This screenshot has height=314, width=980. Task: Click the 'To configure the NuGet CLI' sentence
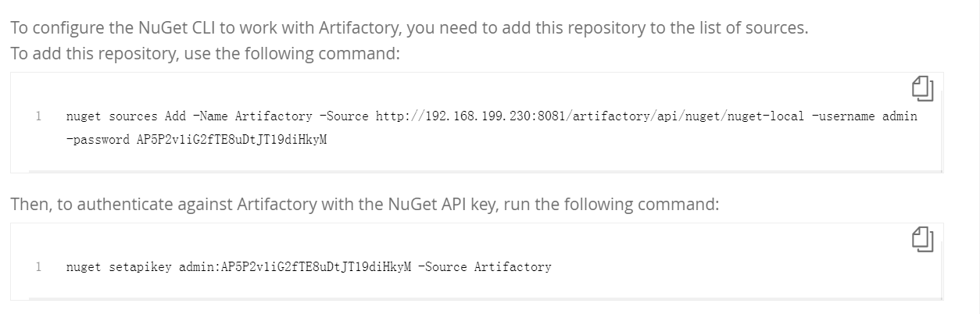tap(409, 27)
